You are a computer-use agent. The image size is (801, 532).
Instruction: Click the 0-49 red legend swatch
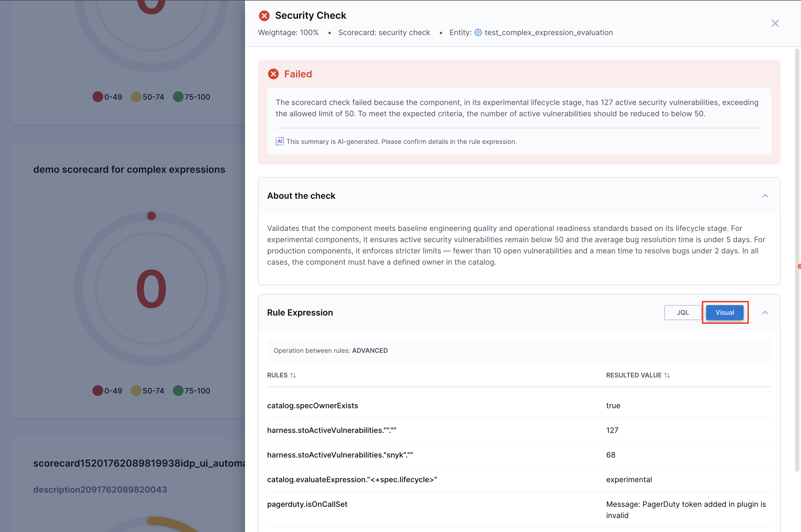tap(98, 391)
